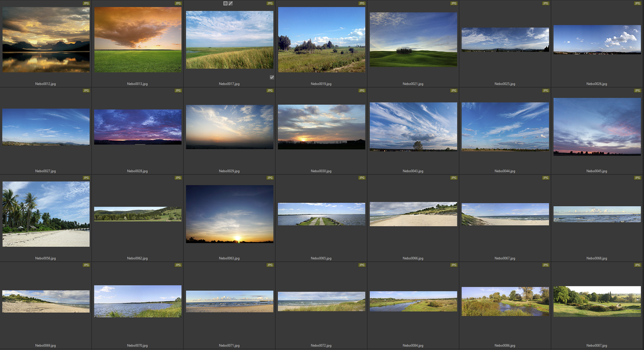644x350 pixels.
Task: Click the Nebo0070.jpg file name label
Action: point(138,346)
